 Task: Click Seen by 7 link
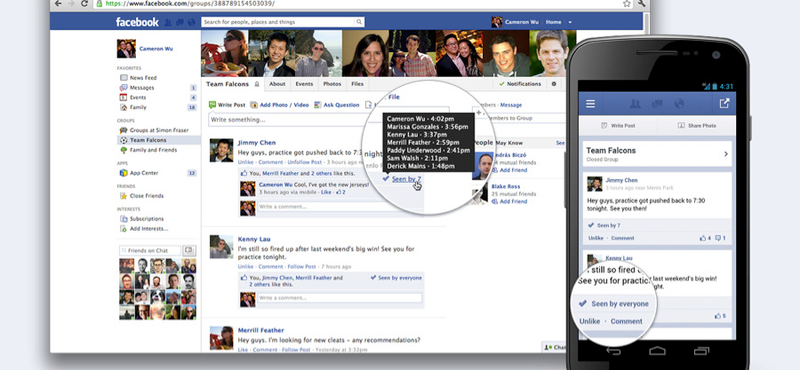406,179
